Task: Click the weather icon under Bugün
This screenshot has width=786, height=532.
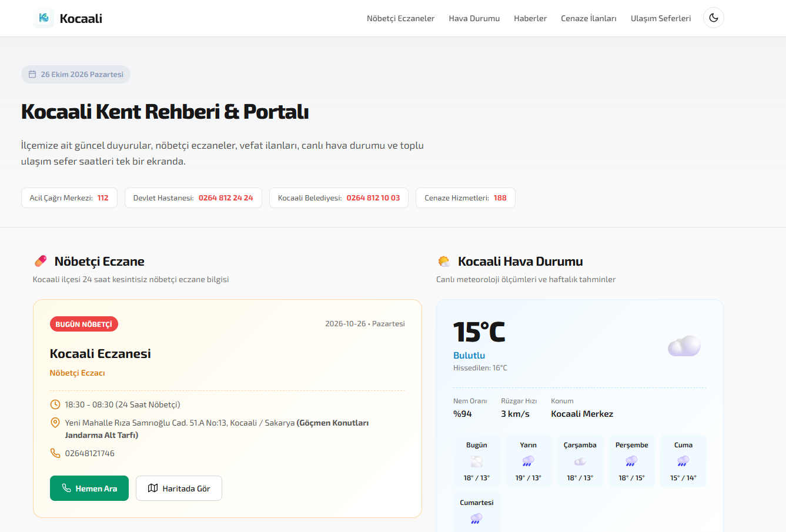Action: coord(477,461)
